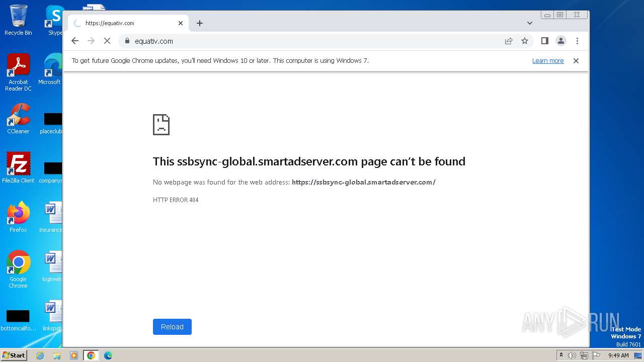This screenshot has height=362, width=644.
Task: Open the linkspst Word document icon
Action: pos(52,316)
